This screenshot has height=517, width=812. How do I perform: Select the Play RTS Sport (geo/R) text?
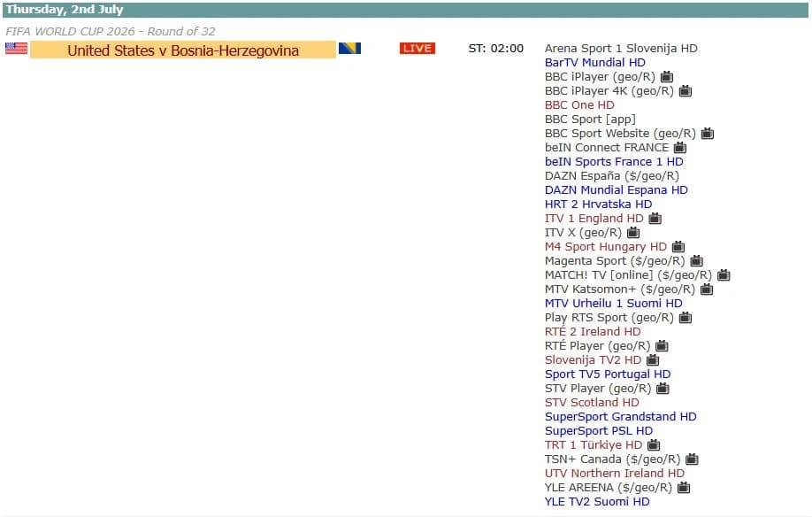(x=609, y=318)
